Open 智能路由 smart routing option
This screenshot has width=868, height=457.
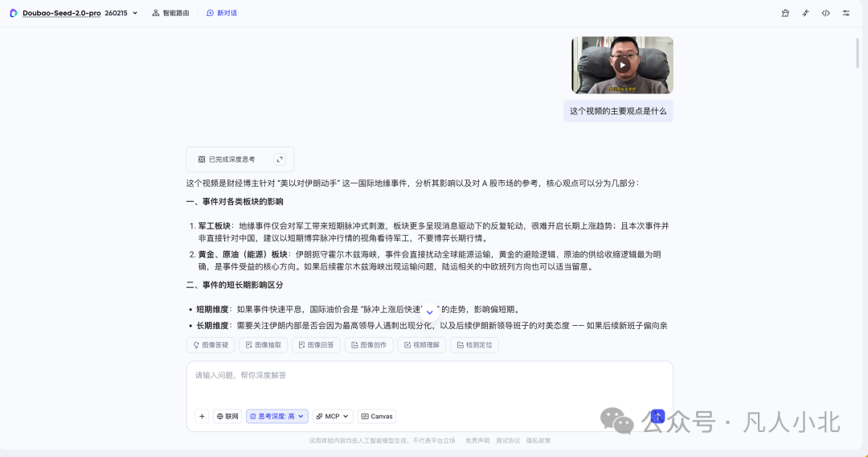(170, 13)
